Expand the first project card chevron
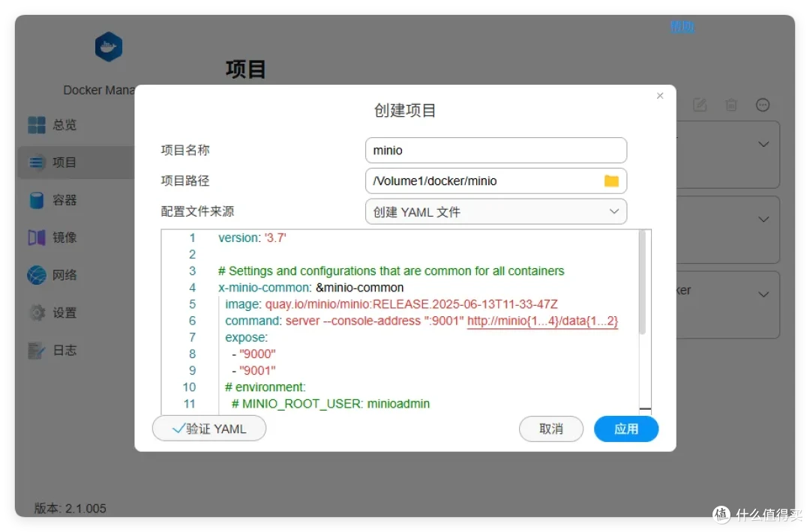 tap(763, 145)
